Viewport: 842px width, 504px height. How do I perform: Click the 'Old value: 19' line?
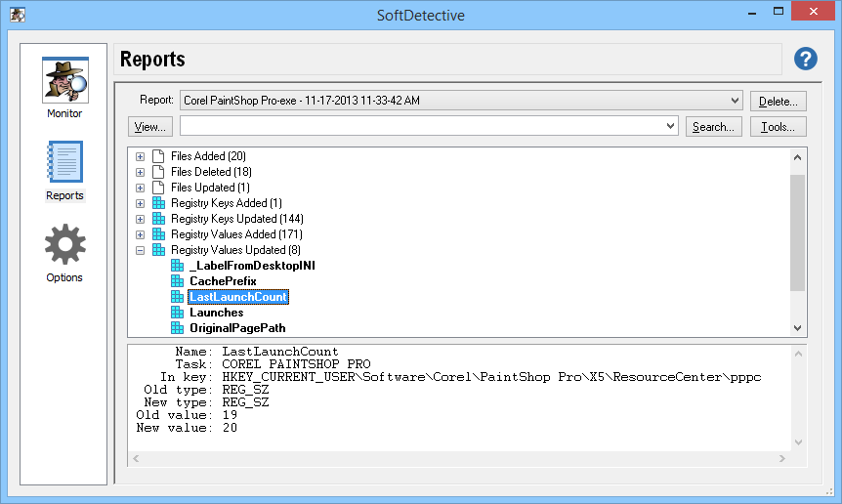(187, 415)
